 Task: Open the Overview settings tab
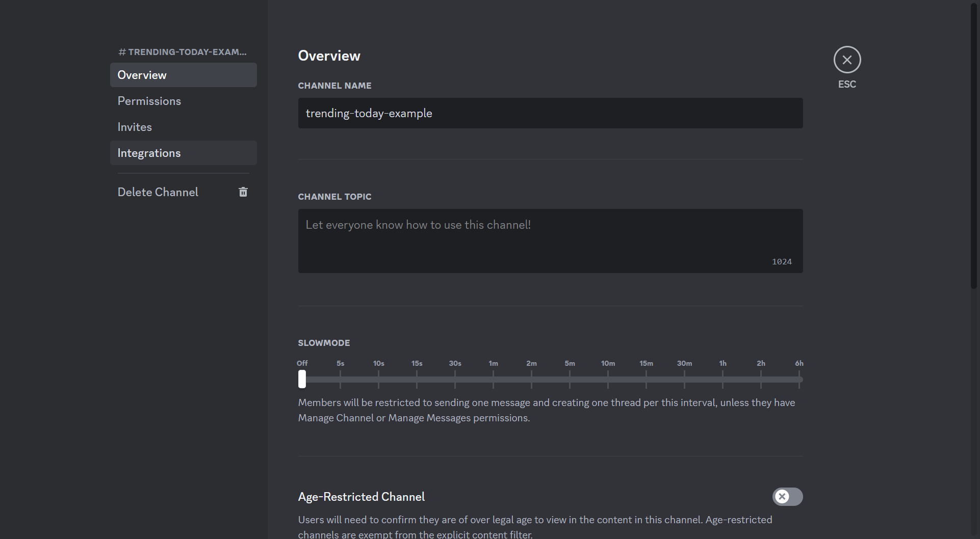pyautogui.click(x=183, y=75)
